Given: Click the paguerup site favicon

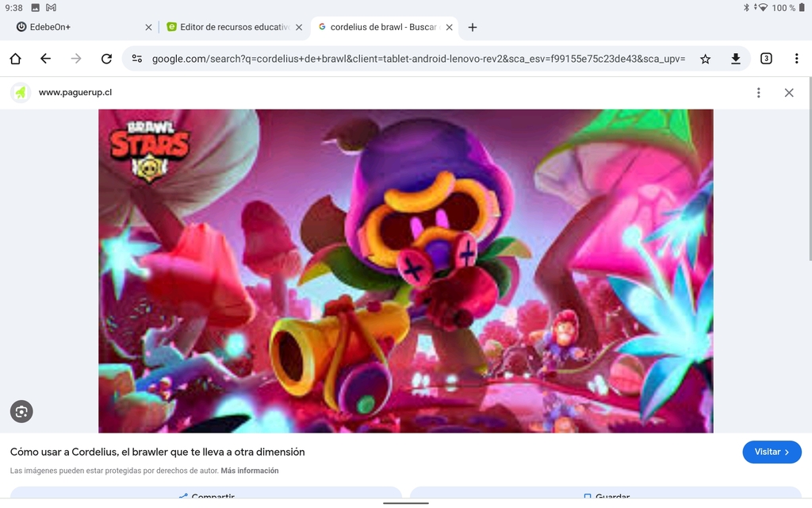Looking at the screenshot, I should tap(21, 93).
